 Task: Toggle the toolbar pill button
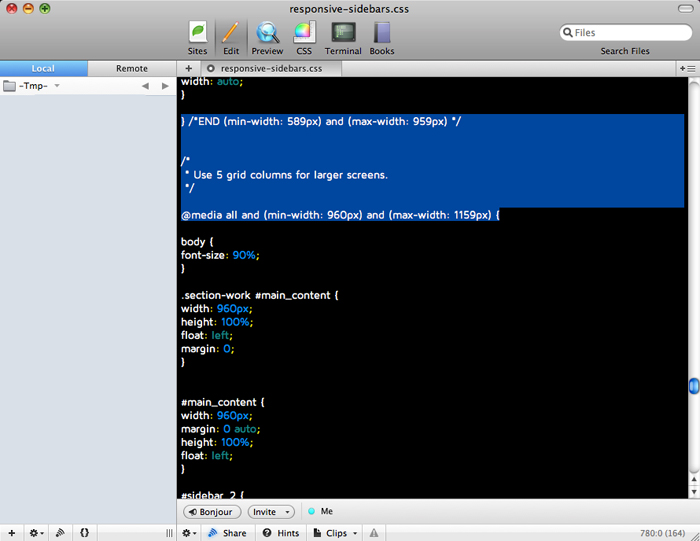(685, 8)
